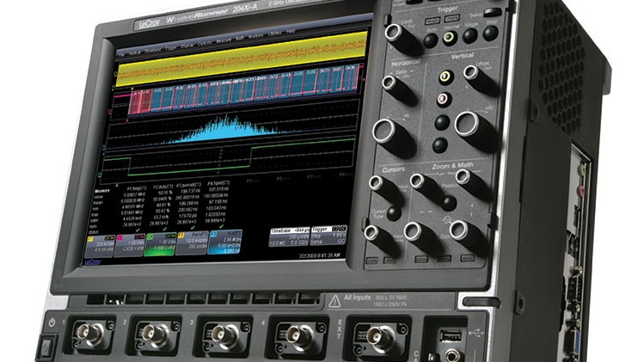The width and height of the screenshot is (644, 362).
Task: Select the empty P8 measurement slot
Action: pyautogui.click(x=346, y=175)
